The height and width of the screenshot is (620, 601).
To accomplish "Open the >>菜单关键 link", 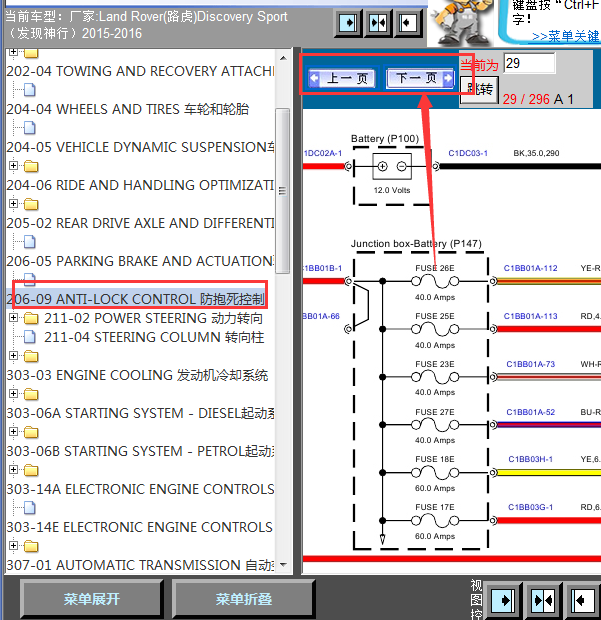I will point(566,37).
